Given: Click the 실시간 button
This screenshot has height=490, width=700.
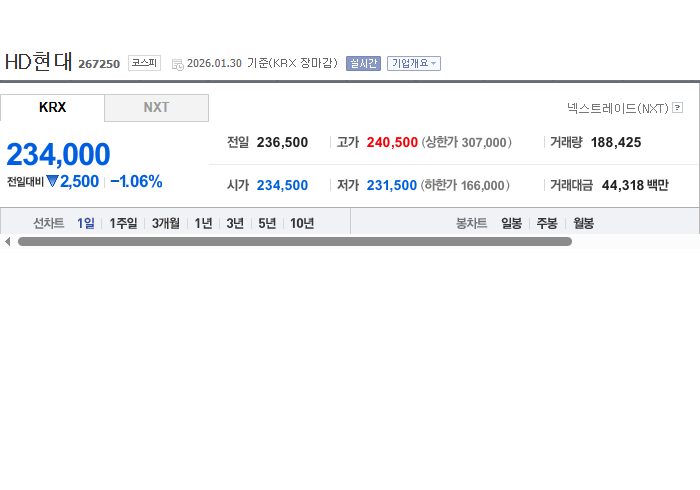Looking at the screenshot, I should point(363,63).
